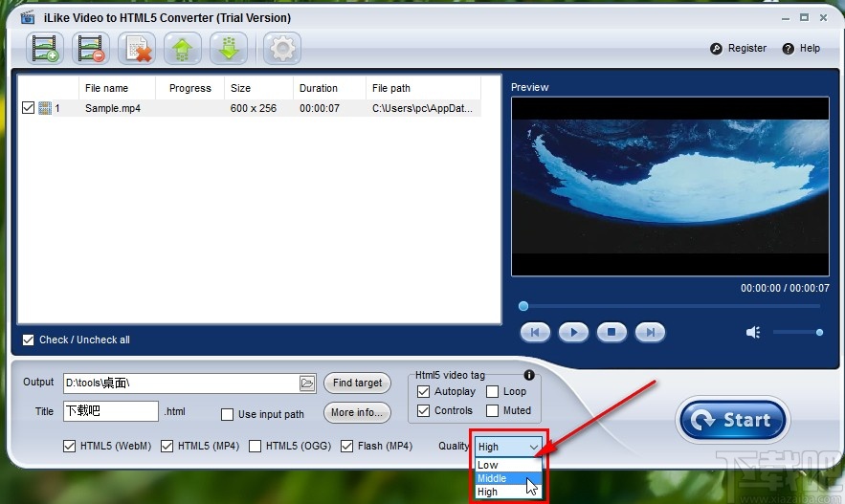Enable the Muted checkbox

[492, 411]
